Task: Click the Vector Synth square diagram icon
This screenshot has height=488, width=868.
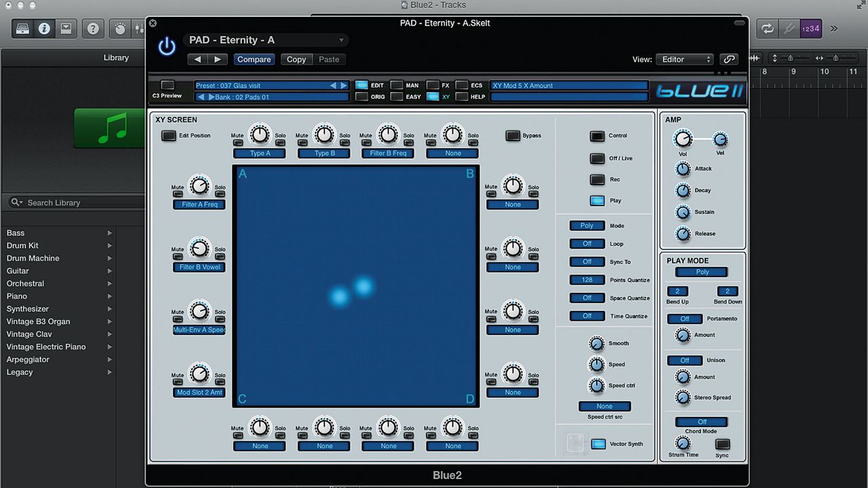Action: click(x=575, y=443)
